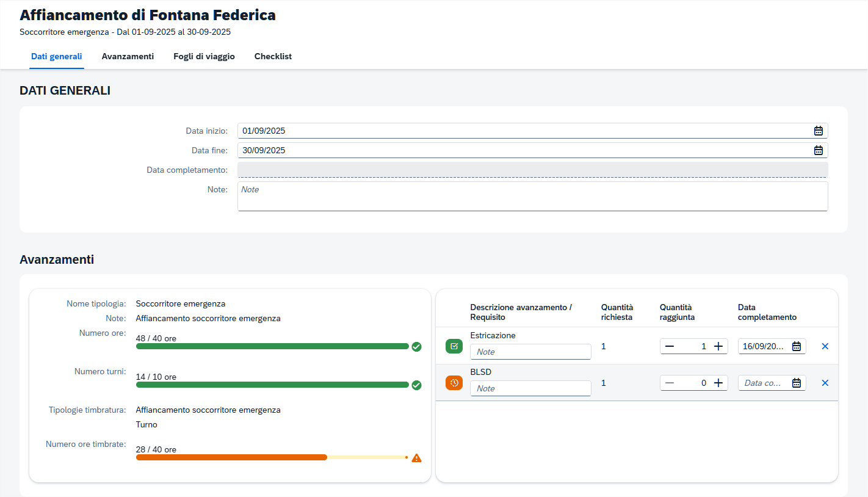Increment BLSD quantità raggiunta with plus

pyautogui.click(x=718, y=383)
